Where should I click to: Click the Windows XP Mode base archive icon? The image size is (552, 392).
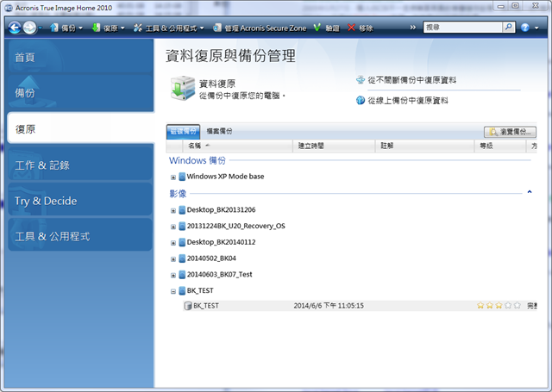(182, 177)
